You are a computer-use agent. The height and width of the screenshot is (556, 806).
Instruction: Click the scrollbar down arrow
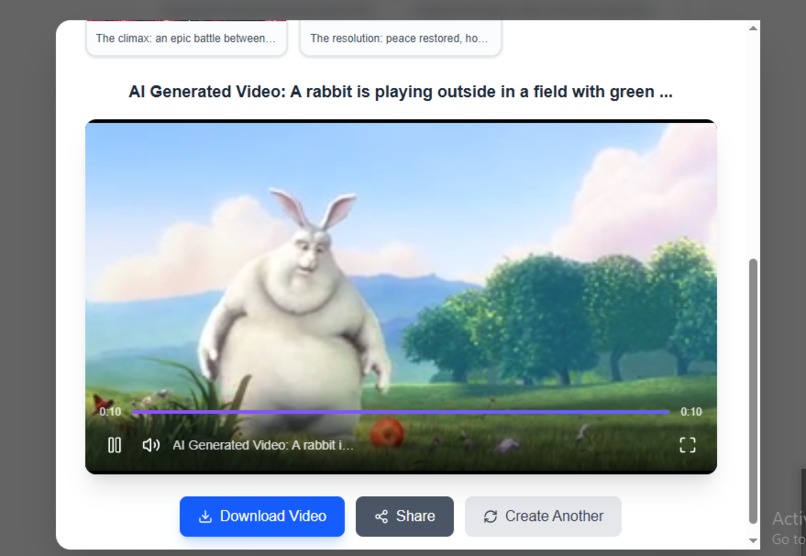point(753,541)
